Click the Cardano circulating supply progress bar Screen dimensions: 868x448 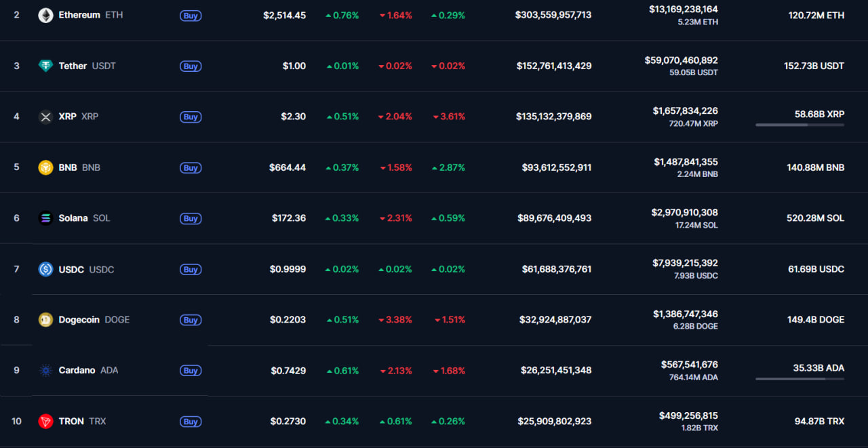800,379
